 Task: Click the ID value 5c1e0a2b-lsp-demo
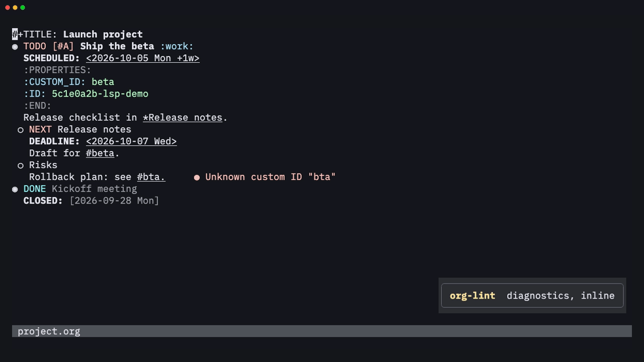coord(100,94)
